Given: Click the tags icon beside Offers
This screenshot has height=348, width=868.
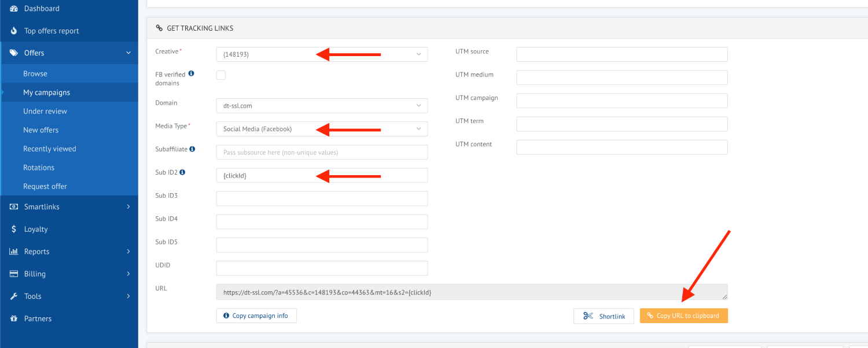Looking at the screenshot, I should pos(14,53).
